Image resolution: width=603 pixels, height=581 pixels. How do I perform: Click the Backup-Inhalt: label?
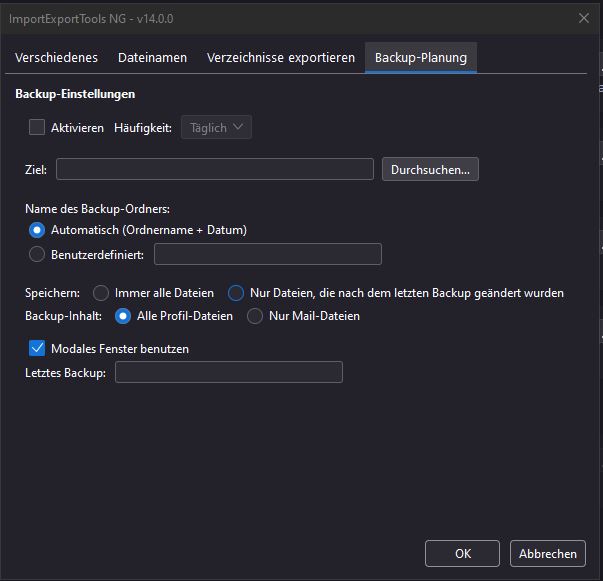coord(63,316)
